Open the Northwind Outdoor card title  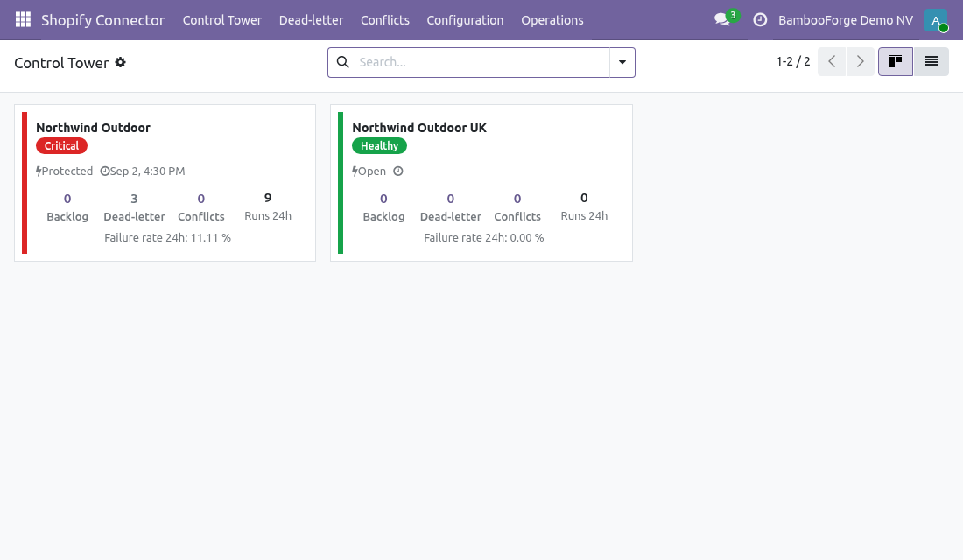[x=93, y=128]
